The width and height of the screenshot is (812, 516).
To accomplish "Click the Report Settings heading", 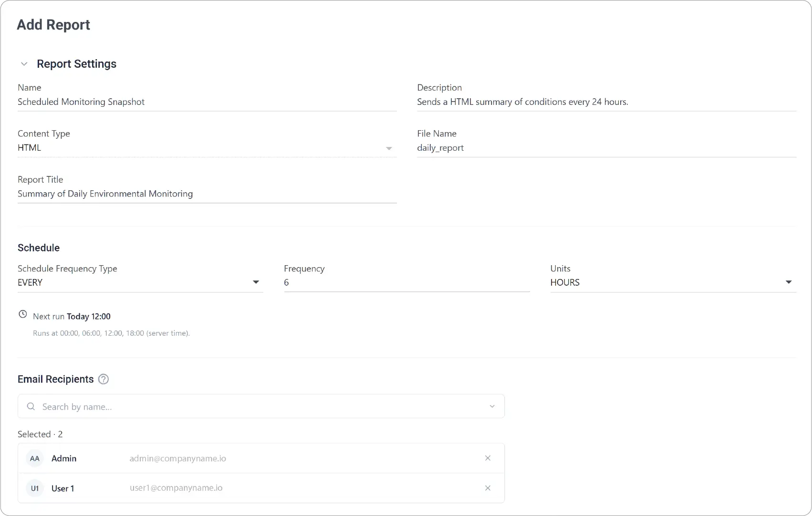I will pos(76,64).
